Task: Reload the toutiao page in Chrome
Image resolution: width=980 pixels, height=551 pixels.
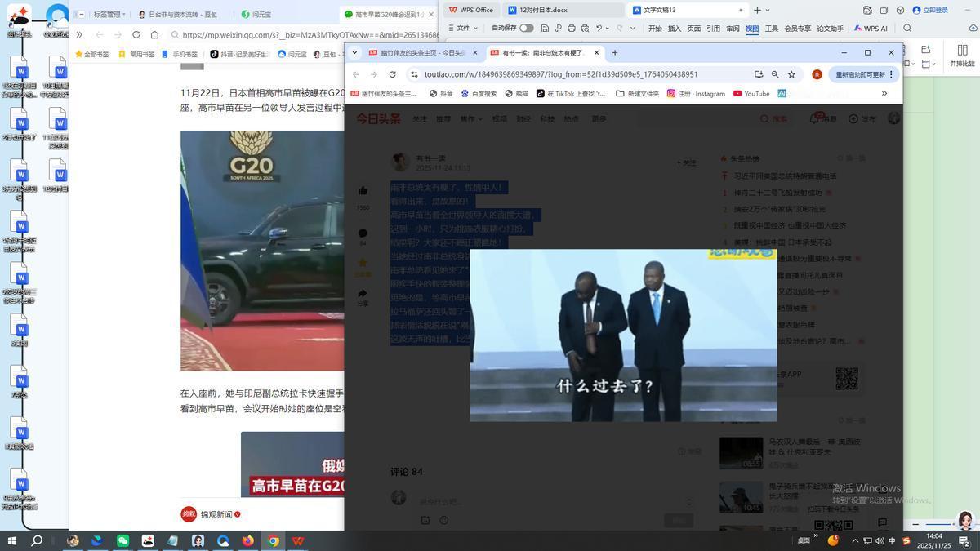Action: [392, 74]
